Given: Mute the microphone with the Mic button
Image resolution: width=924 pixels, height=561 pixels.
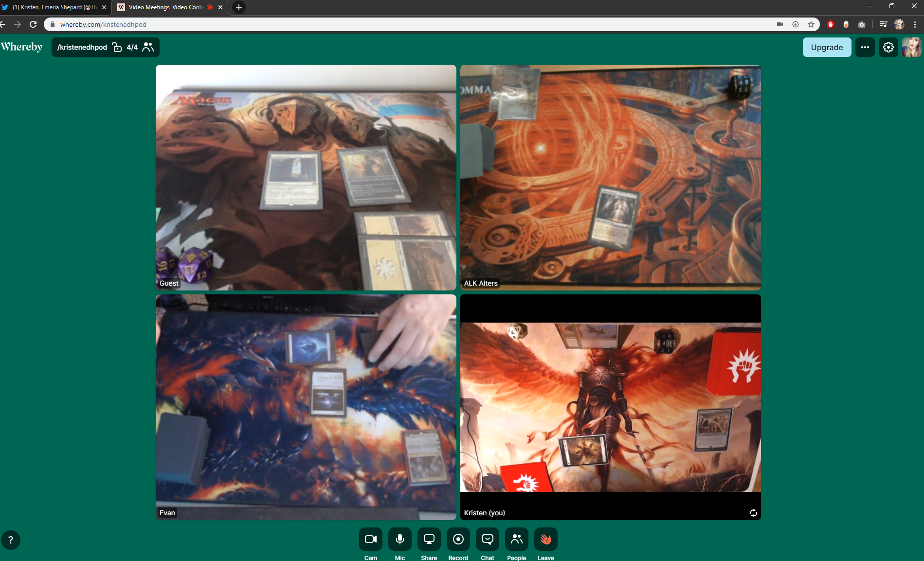Looking at the screenshot, I should (x=399, y=539).
